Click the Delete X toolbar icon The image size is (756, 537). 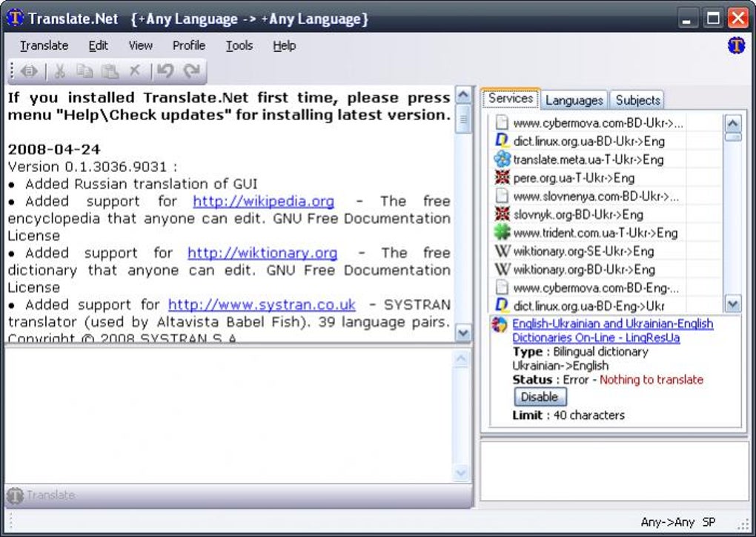click(134, 71)
